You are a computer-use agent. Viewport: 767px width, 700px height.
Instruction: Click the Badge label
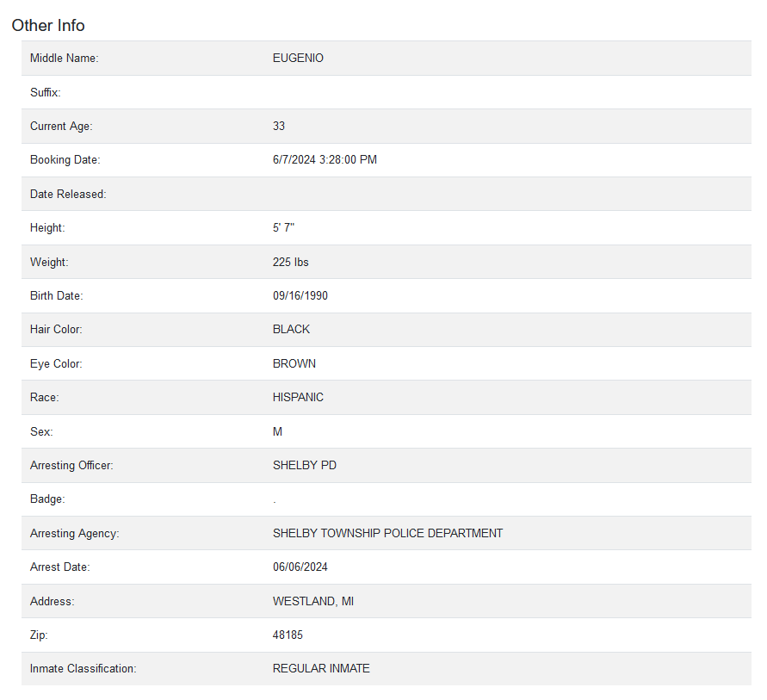click(47, 499)
